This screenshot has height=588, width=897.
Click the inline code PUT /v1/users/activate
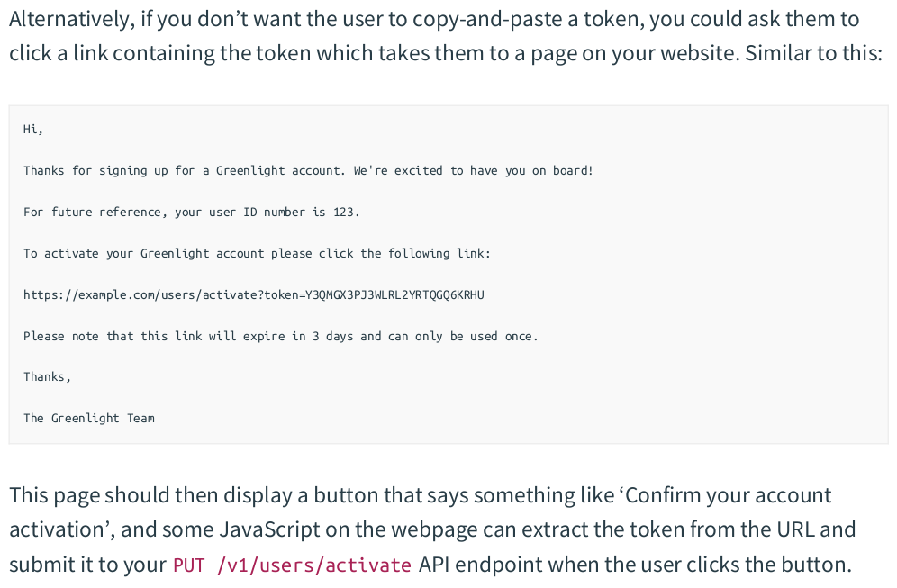point(292,565)
